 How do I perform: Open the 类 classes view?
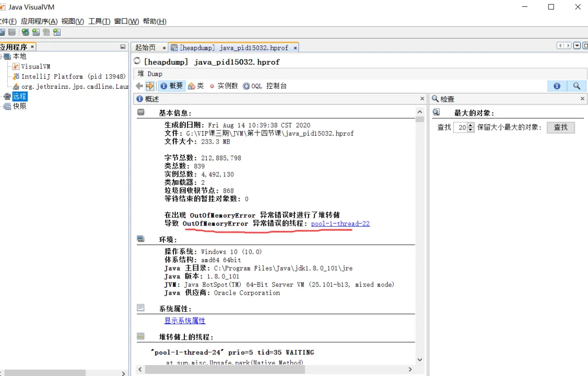[196, 86]
